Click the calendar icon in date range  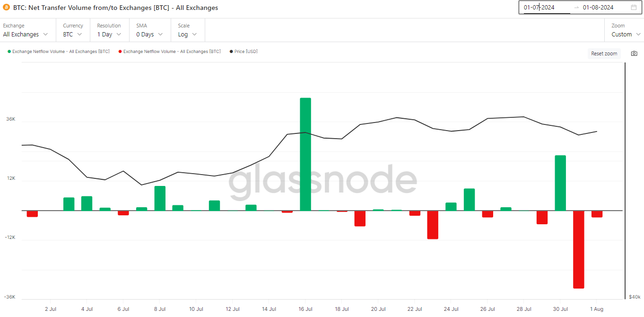pyautogui.click(x=634, y=7)
